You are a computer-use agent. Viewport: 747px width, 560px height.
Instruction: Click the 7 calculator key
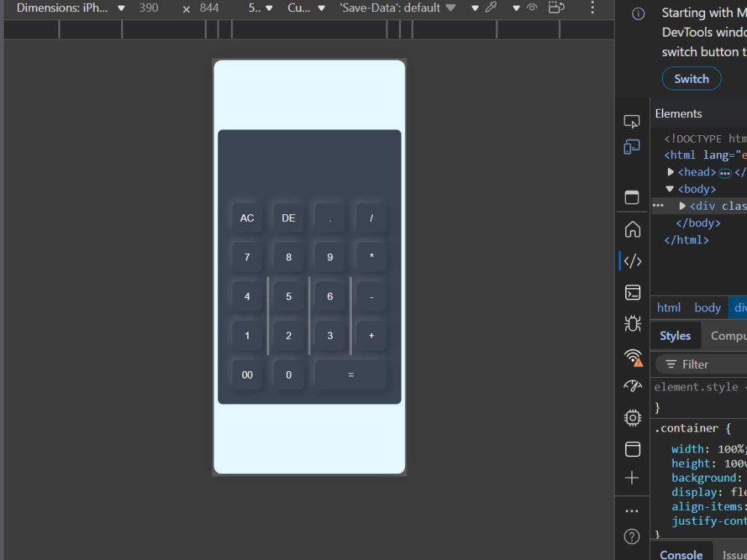[x=247, y=257]
